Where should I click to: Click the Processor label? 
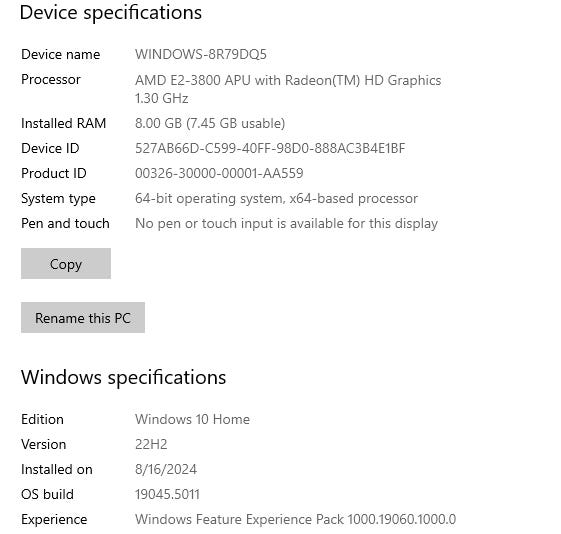51,79
